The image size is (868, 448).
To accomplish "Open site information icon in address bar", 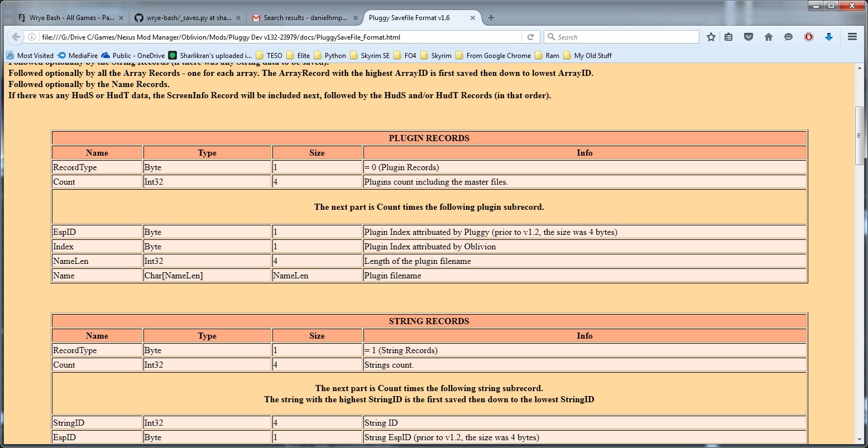I will pyautogui.click(x=32, y=37).
